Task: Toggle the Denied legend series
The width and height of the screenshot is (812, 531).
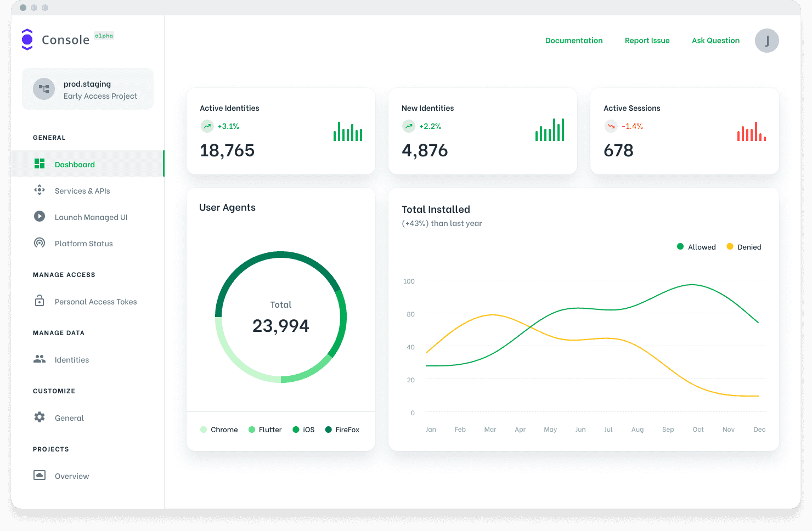Action: click(744, 247)
